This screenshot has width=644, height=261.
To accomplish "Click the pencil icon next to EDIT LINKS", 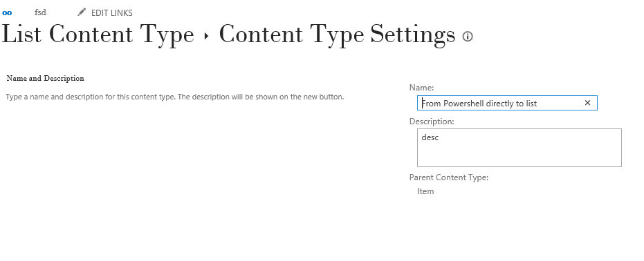I will coord(82,12).
